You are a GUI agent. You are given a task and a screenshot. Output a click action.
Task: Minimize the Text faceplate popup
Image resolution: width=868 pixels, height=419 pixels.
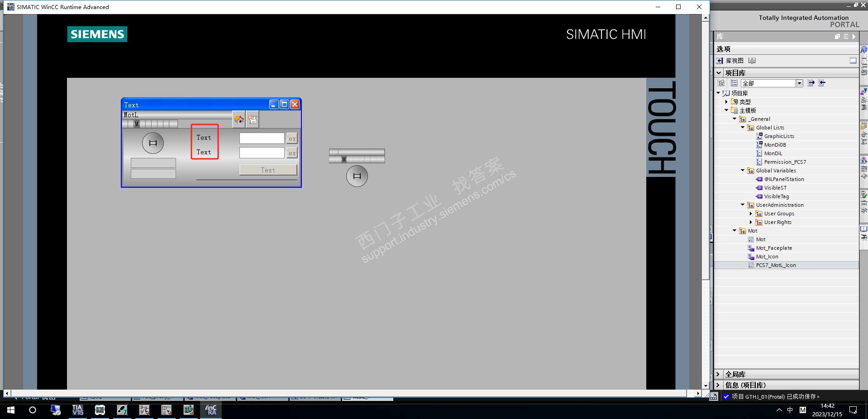click(x=274, y=105)
